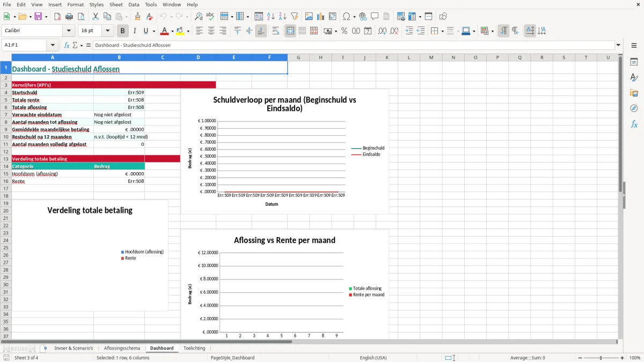Open the Font Color dropdown arrow
Viewport: 644px width, 362px height.
coord(172,31)
